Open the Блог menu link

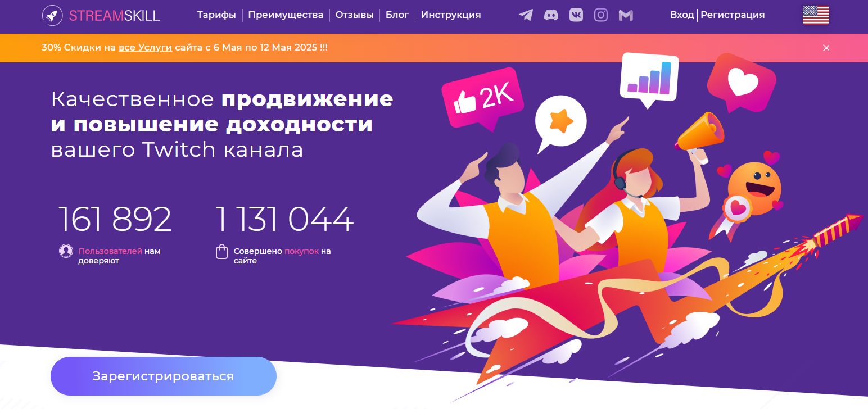pyautogui.click(x=397, y=15)
